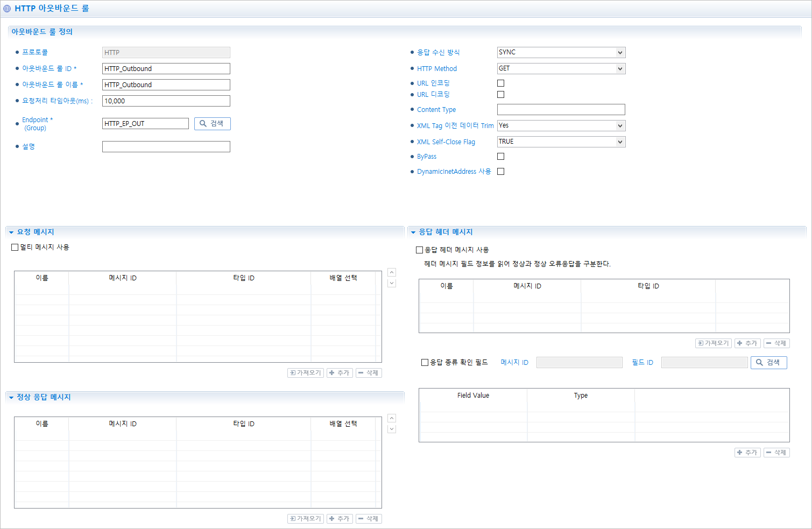This screenshot has height=529, width=812.
Task: Click the Endpoint (Group) label link
Action: pyautogui.click(x=37, y=124)
